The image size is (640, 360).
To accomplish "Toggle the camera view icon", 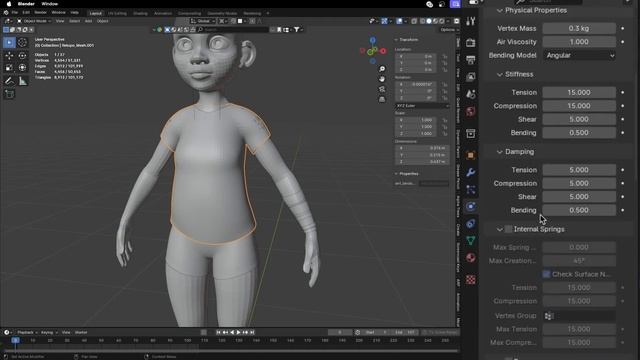I will (382, 89).
